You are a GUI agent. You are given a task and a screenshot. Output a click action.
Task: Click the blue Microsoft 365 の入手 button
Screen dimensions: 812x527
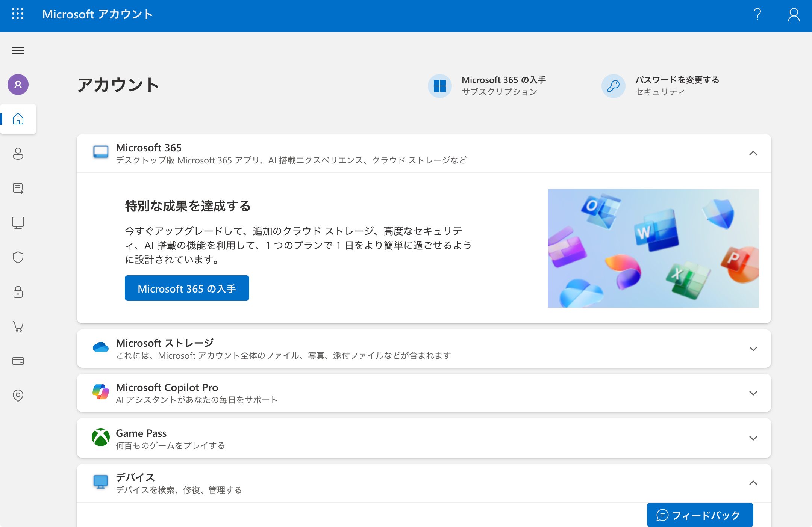pyautogui.click(x=187, y=288)
